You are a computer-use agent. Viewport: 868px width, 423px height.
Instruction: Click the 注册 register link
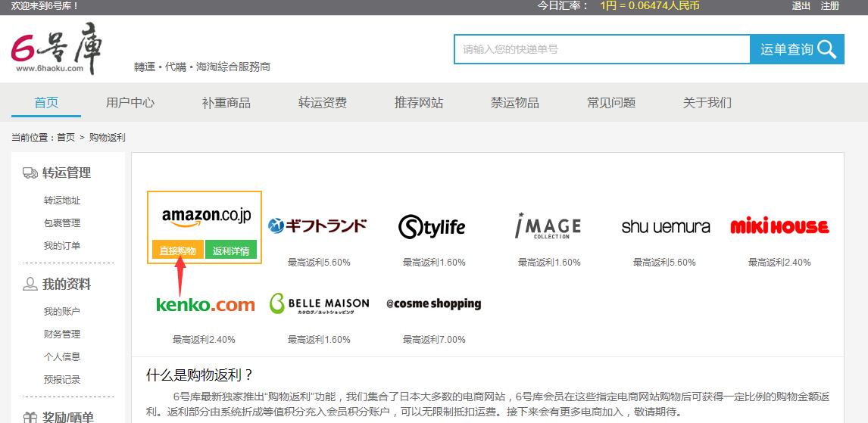[x=830, y=6]
